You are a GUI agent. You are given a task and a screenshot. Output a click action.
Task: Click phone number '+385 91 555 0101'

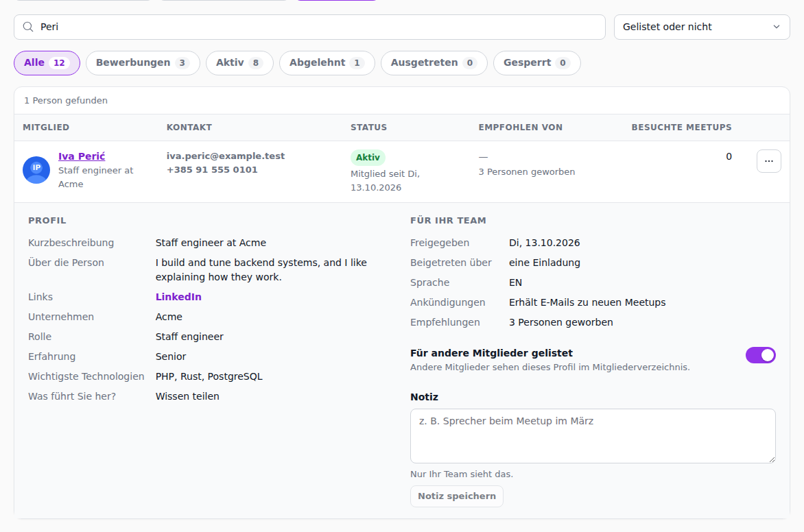pos(212,169)
